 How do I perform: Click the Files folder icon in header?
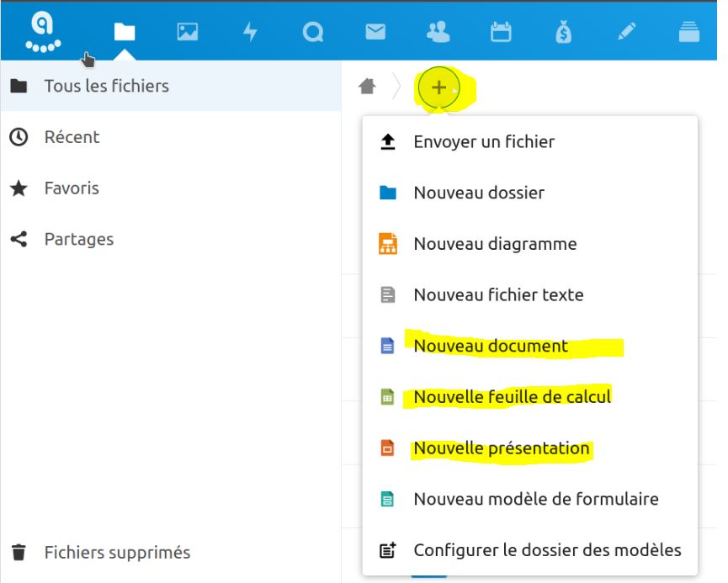coord(125,33)
